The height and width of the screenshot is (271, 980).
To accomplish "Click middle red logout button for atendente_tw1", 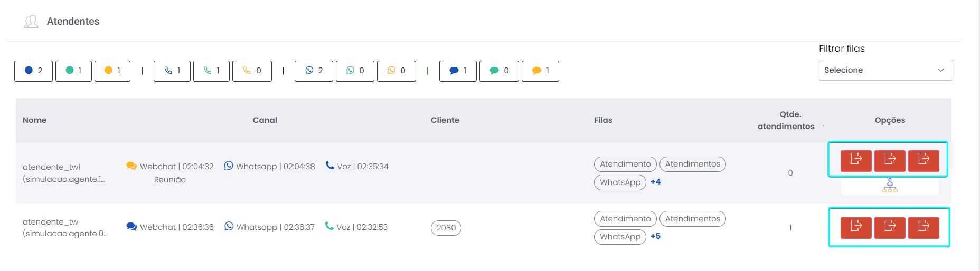I will click(x=890, y=160).
